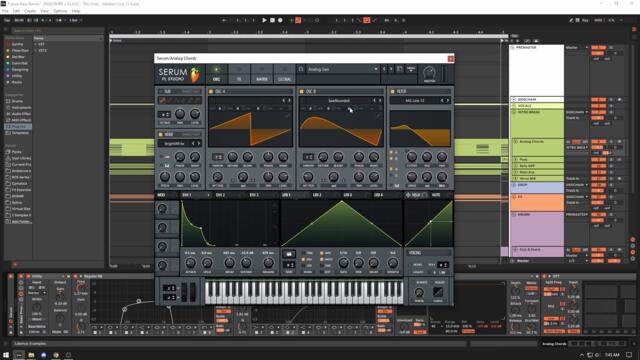Load next Serum preset with right arrow
Viewport: 640px width, 360px height.
coord(391,69)
